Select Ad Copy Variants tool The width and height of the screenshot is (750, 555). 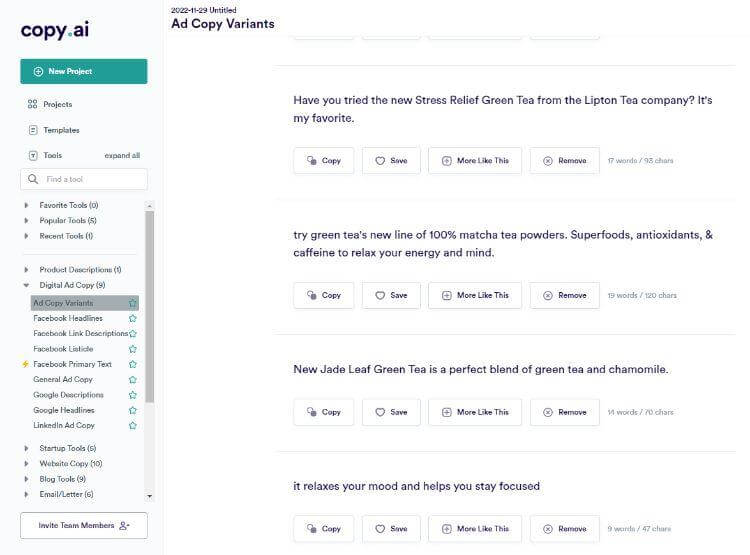pos(63,303)
